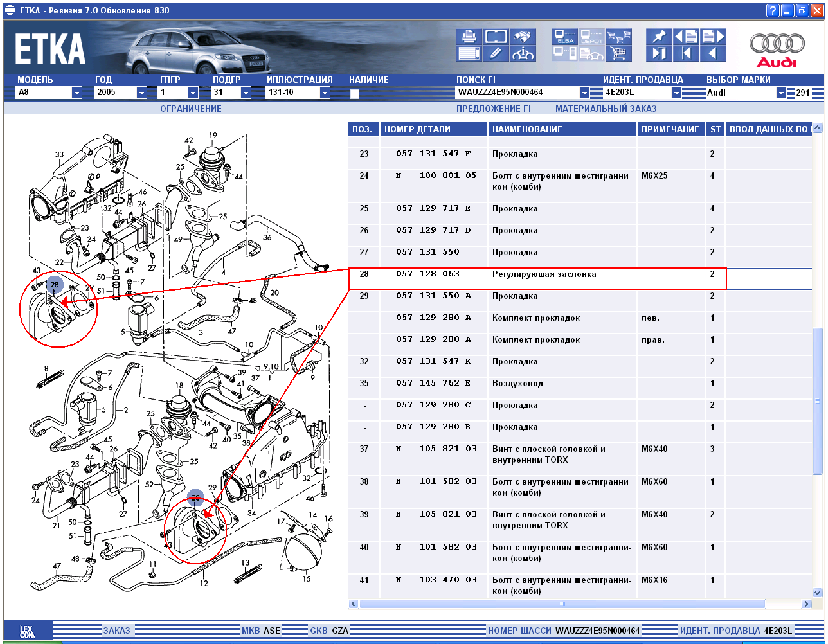The width and height of the screenshot is (828, 644).
Task: Tick the НАЛИЧИЕ checkbox
Action: 354,93
